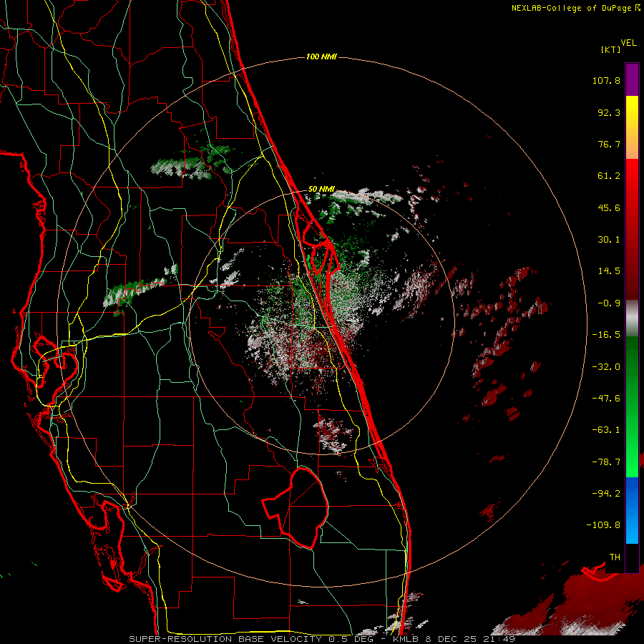
Task: Click the -0.9 legend value
Action: (x=609, y=303)
